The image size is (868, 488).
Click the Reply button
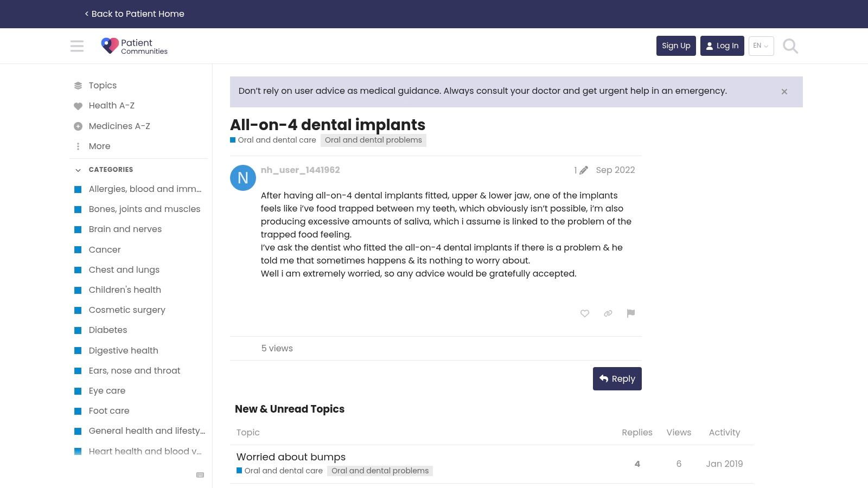click(617, 378)
